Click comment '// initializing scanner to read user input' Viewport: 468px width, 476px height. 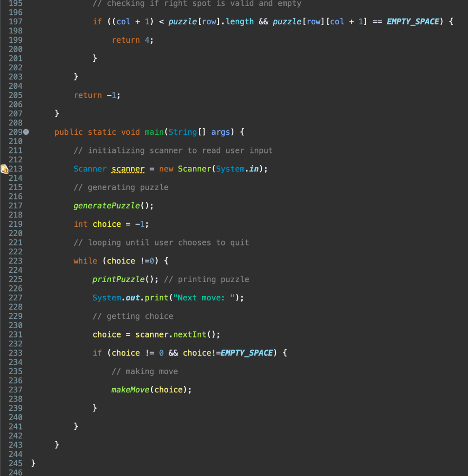pyautogui.click(x=173, y=151)
